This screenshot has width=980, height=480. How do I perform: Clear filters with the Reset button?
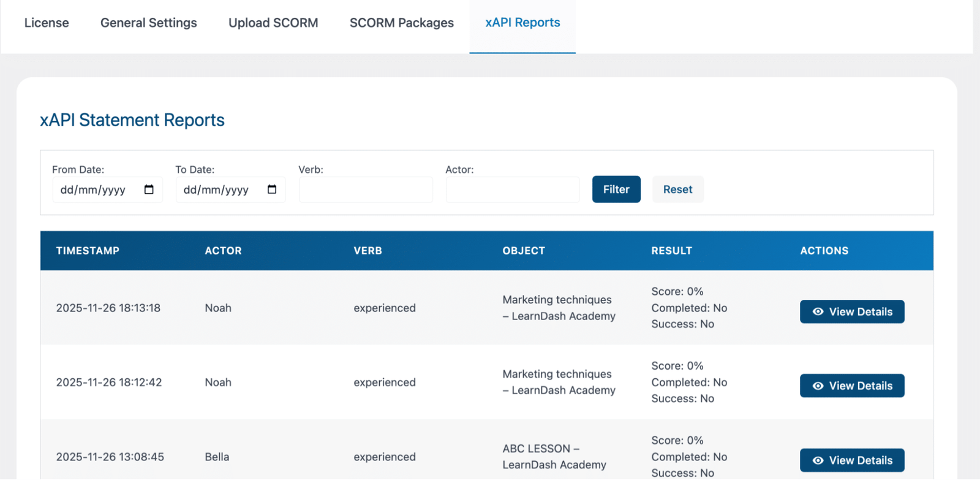point(677,189)
